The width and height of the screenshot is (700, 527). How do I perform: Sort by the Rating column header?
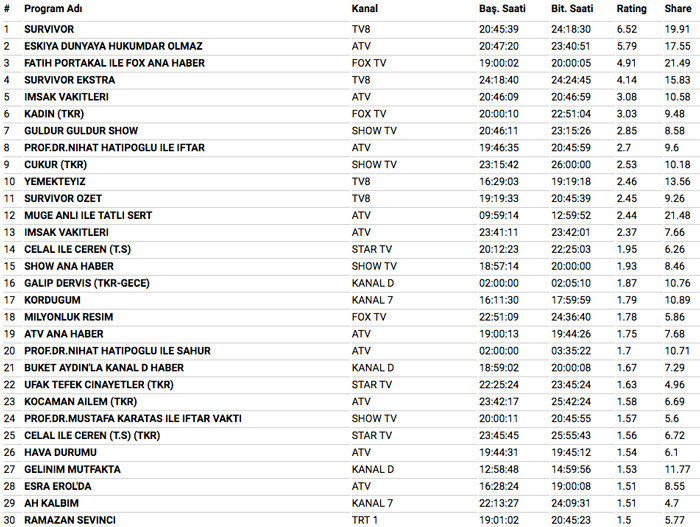click(x=631, y=8)
